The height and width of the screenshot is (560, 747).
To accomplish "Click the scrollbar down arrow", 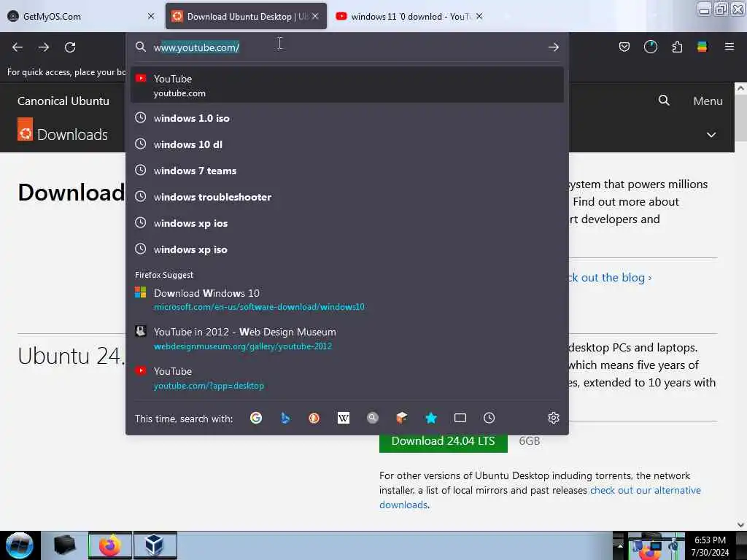I will pos(740,525).
